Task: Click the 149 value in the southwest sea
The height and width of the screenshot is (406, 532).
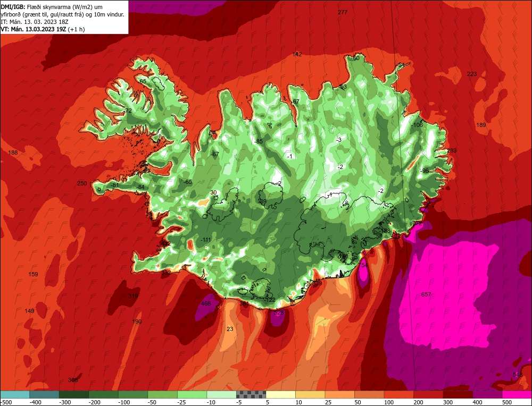Action: click(29, 311)
